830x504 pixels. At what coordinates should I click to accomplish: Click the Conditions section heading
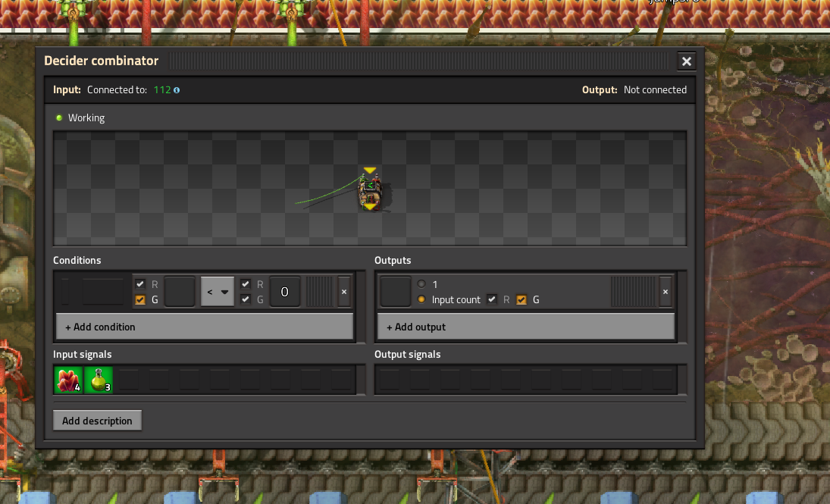[x=77, y=261]
